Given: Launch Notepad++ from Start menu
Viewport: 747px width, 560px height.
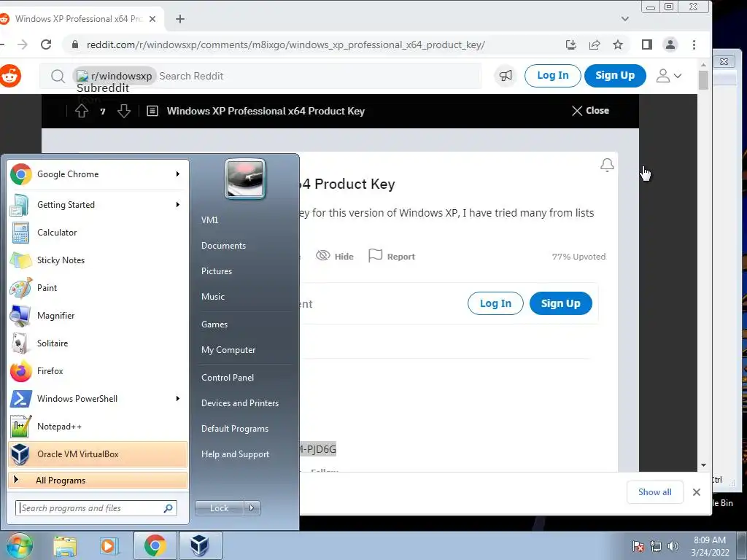Looking at the screenshot, I should click(x=98, y=426).
